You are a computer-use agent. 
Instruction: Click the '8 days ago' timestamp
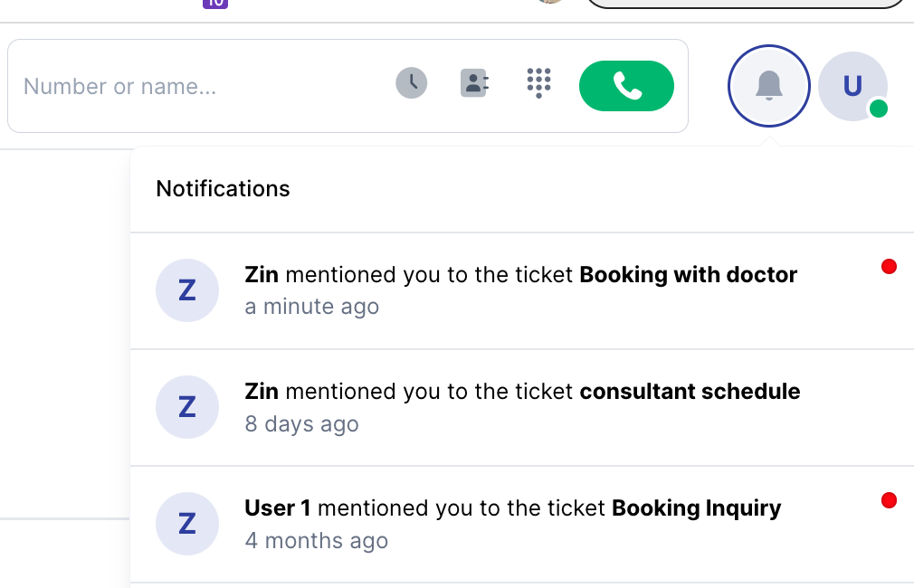(x=301, y=424)
